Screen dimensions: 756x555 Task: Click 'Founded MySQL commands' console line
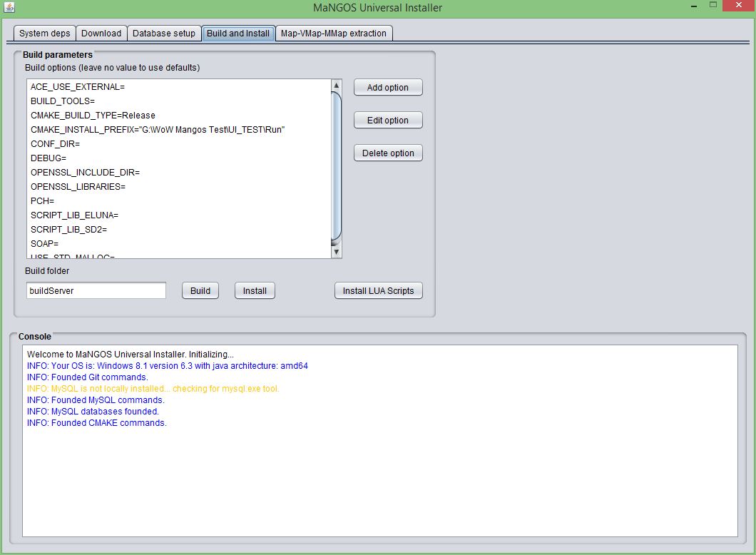pyautogui.click(x=96, y=400)
